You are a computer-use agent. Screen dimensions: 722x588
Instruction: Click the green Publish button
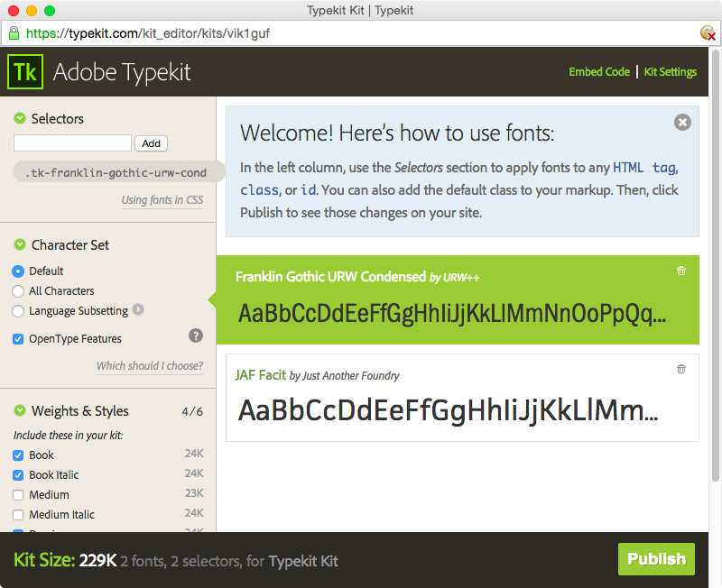656,559
